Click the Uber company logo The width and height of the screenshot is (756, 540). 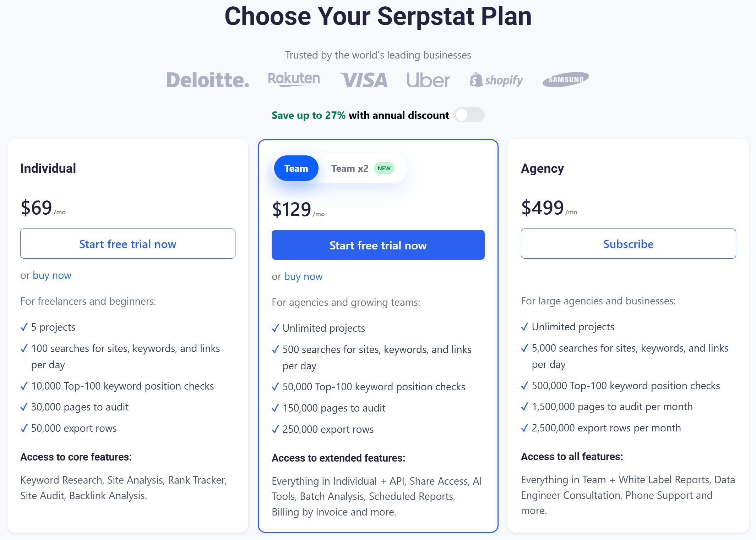pos(428,79)
